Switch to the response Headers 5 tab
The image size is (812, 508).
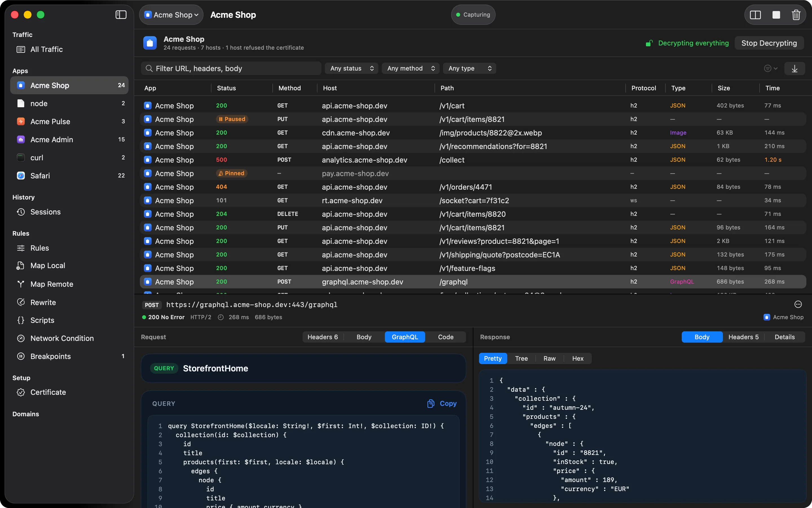(743, 337)
